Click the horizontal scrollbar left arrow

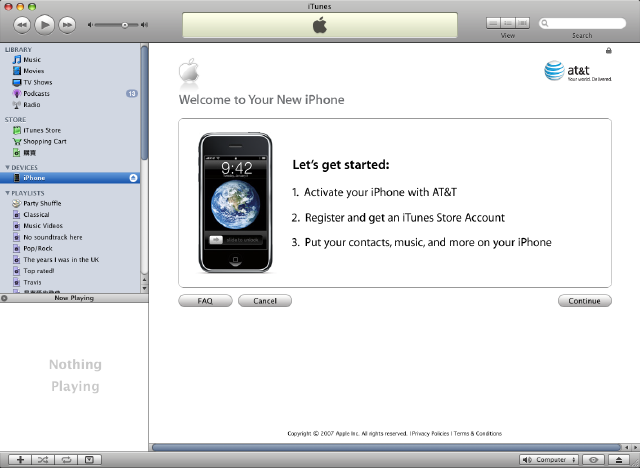(x=627, y=447)
